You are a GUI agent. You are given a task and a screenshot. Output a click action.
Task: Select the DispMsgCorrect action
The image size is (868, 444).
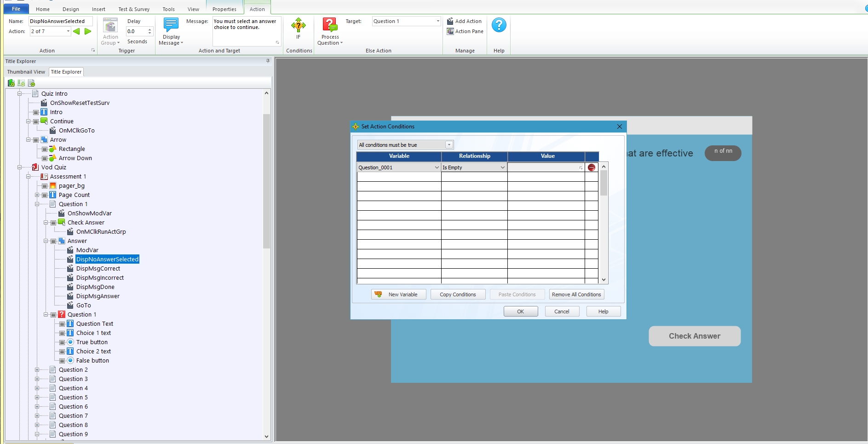coord(98,268)
